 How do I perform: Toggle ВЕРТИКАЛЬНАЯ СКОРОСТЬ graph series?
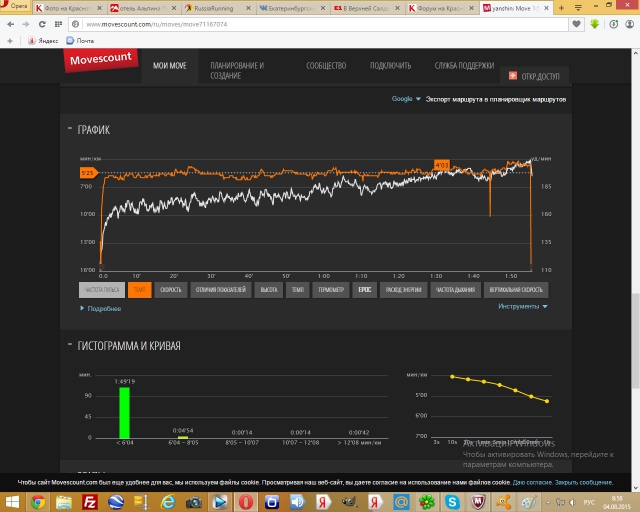click(516, 290)
